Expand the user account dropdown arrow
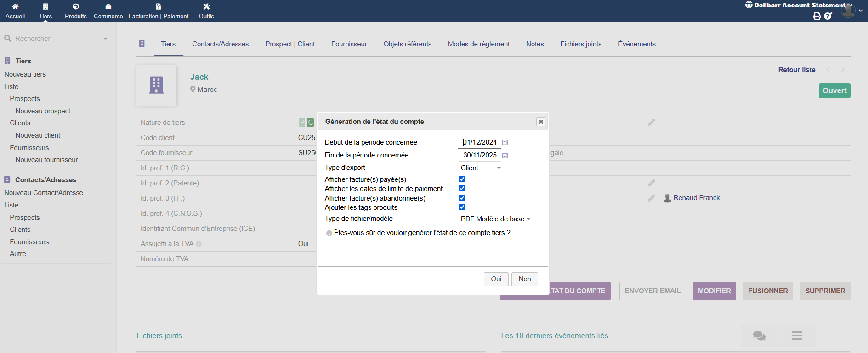 click(861, 11)
